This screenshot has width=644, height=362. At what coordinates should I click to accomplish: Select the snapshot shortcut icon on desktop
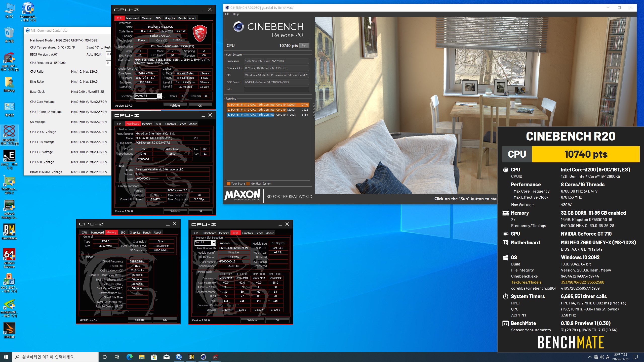(x=9, y=135)
